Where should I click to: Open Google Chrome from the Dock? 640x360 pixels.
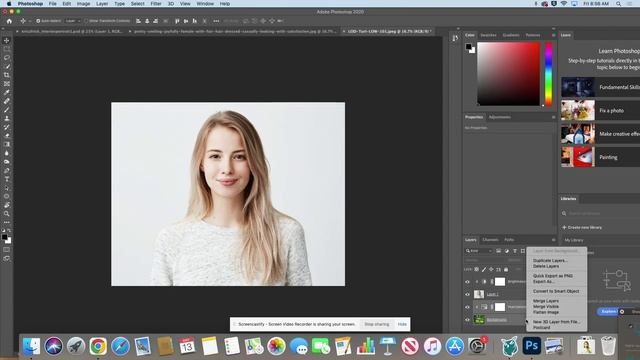coord(98,346)
